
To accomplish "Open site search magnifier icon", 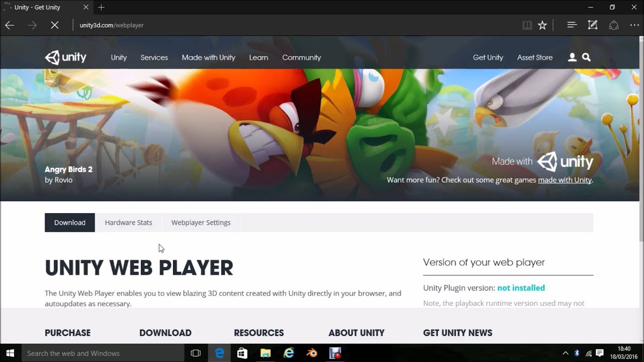I will pos(586,57).
